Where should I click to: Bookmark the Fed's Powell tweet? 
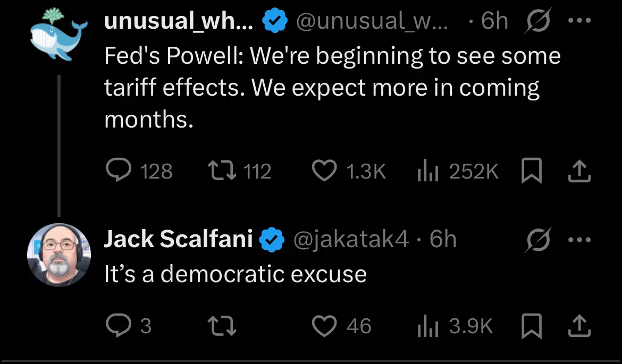pos(532,171)
